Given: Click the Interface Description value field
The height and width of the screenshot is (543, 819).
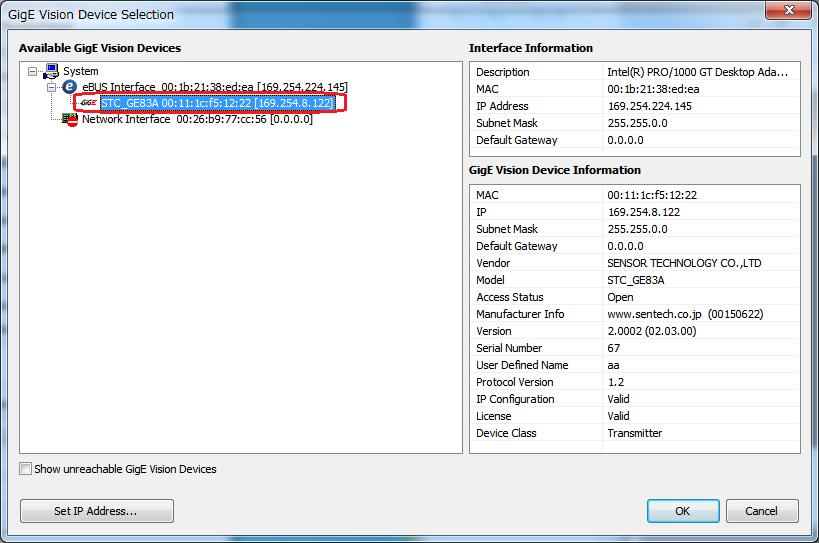Looking at the screenshot, I should [x=697, y=72].
